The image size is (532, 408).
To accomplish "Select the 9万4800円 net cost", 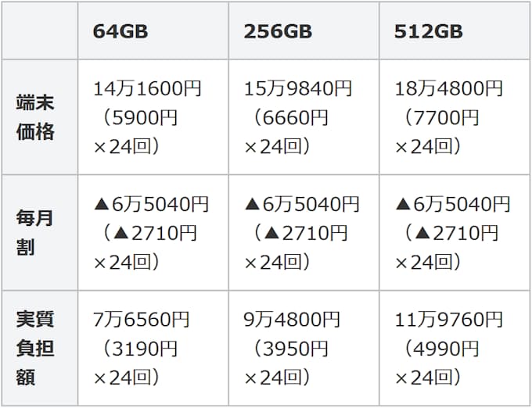I will (x=293, y=319).
